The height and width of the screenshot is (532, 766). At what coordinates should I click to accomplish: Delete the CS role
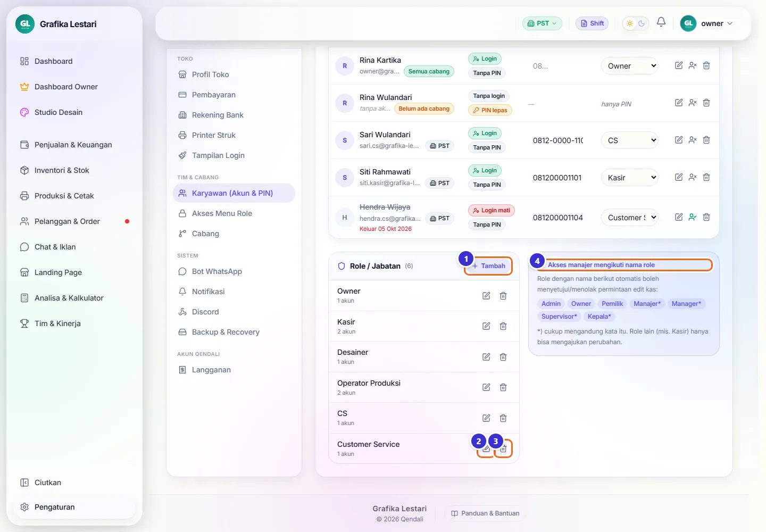(x=503, y=418)
